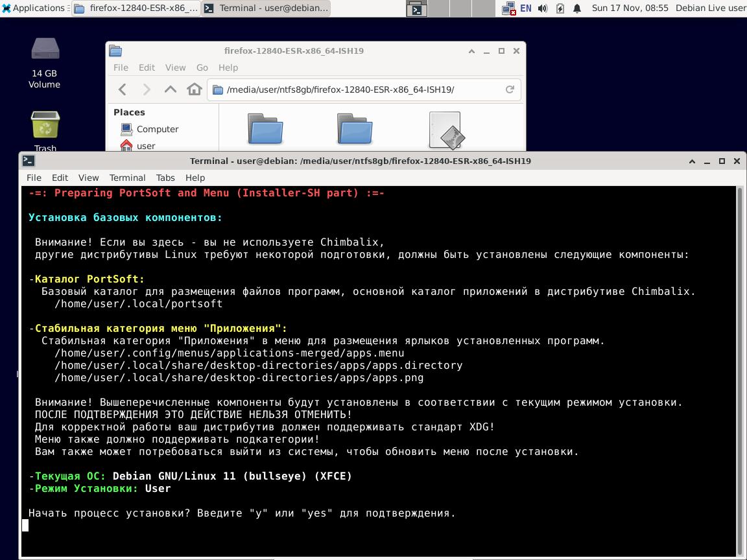Click the 'Каталог PortSoft:' heading in terminal
This screenshot has width=747, height=560.
[x=89, y=279]
